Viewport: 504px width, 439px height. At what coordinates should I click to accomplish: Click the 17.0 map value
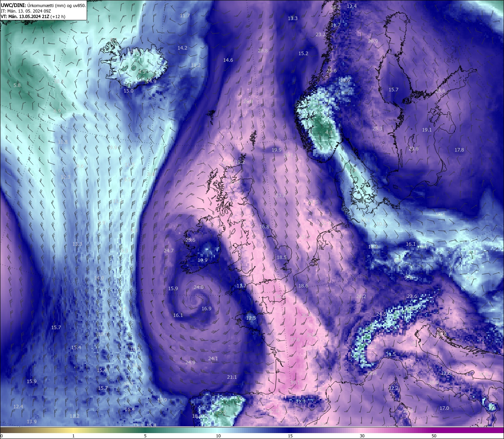tap(444, 408)
